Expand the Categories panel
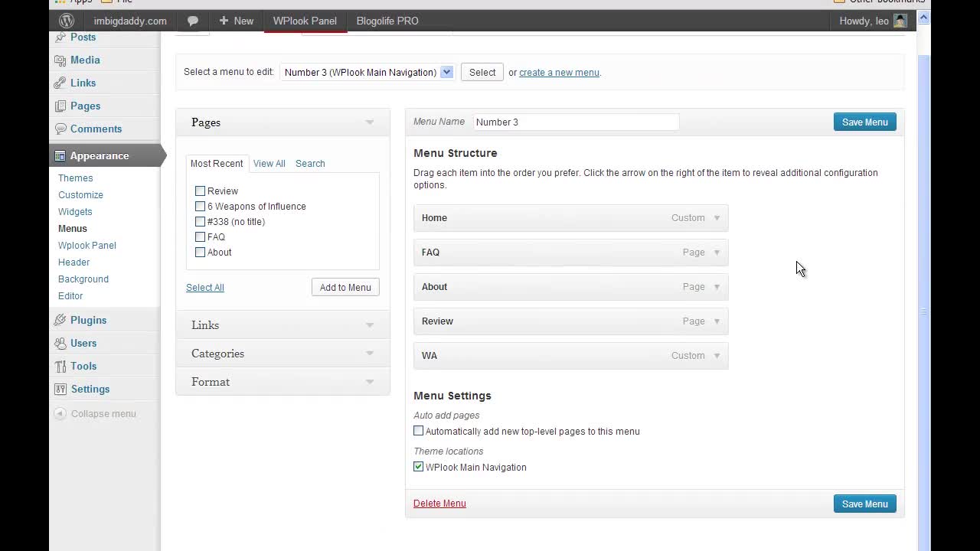Image resolution: width=980 pixels, height=551 pixels. [x=369, y=353]
